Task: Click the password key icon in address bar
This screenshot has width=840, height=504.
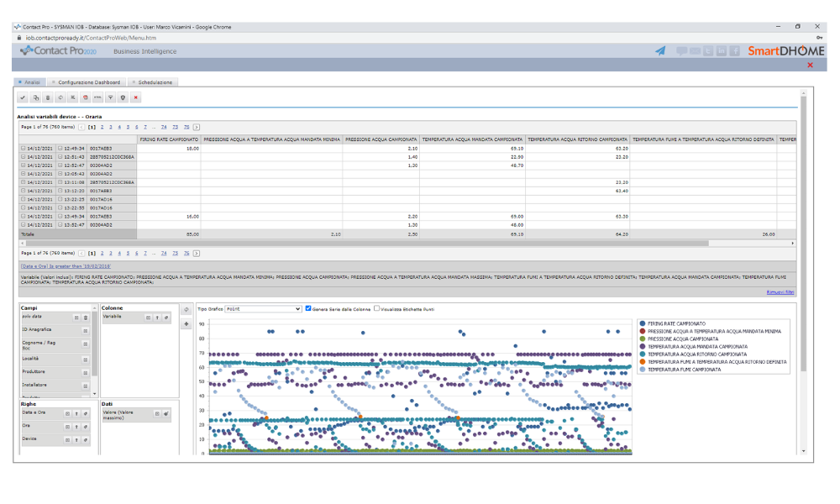Action: point(819,38)
